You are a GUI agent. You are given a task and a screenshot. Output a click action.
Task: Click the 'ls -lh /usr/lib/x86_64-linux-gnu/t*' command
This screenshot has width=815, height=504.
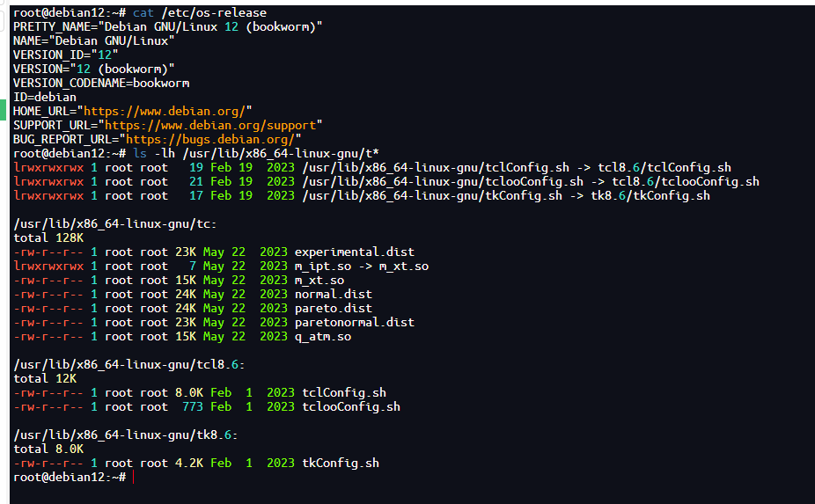point(256,153)
